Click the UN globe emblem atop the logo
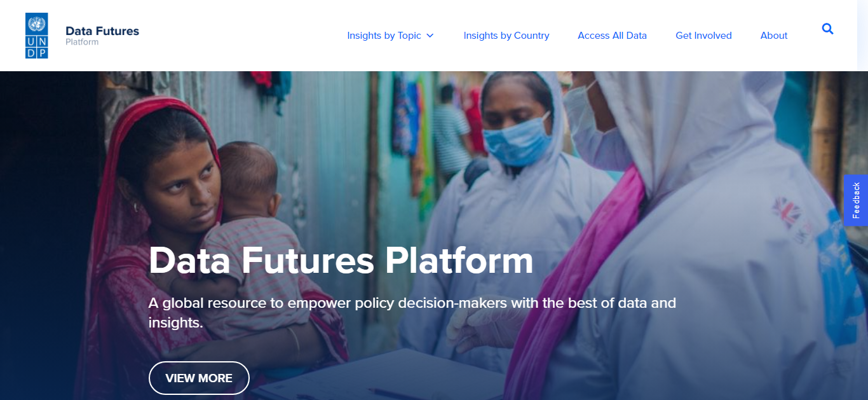 click(37, 24)
